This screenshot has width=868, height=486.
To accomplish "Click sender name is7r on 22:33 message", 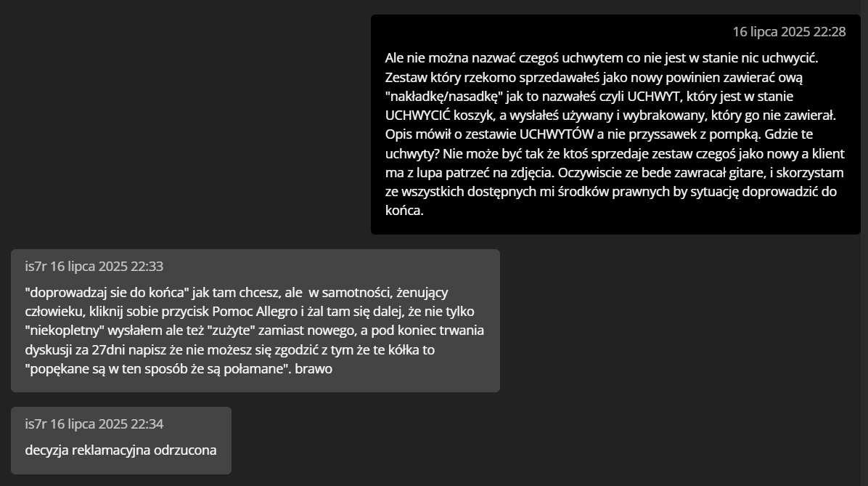I will (x=36, y=267).
